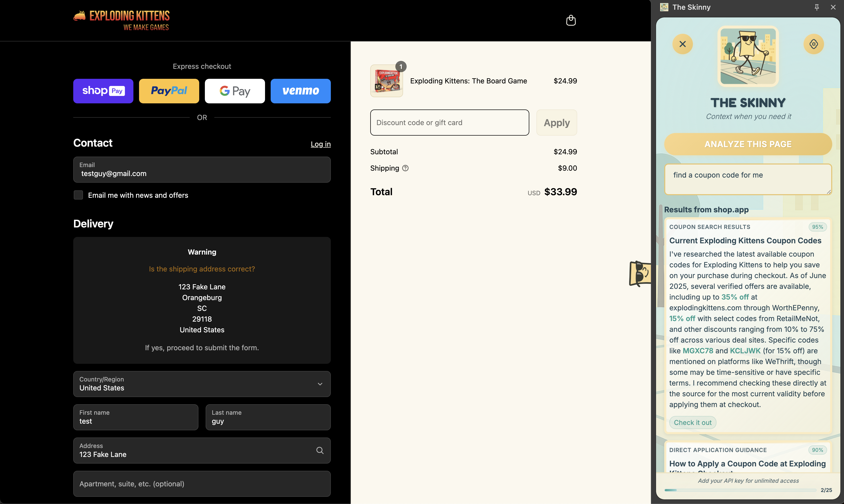
Task: Pin The Skinny side panel
Action: click(x=817, y=7)
